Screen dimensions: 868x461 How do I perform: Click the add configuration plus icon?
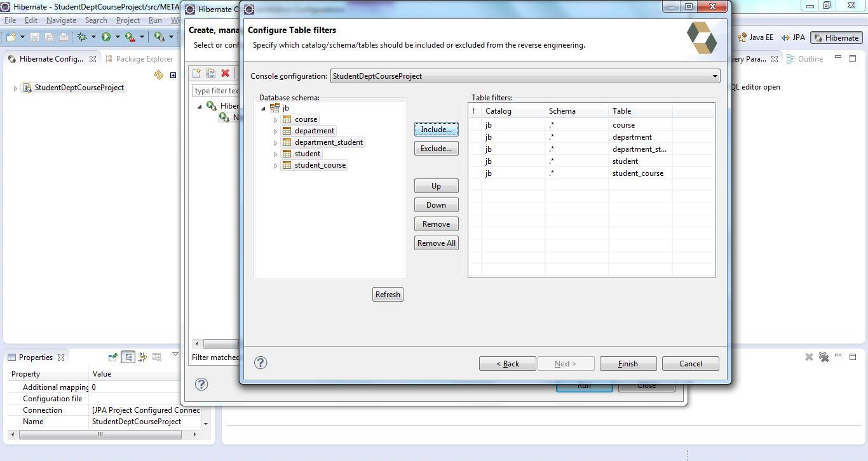click(x=173, y=75)
